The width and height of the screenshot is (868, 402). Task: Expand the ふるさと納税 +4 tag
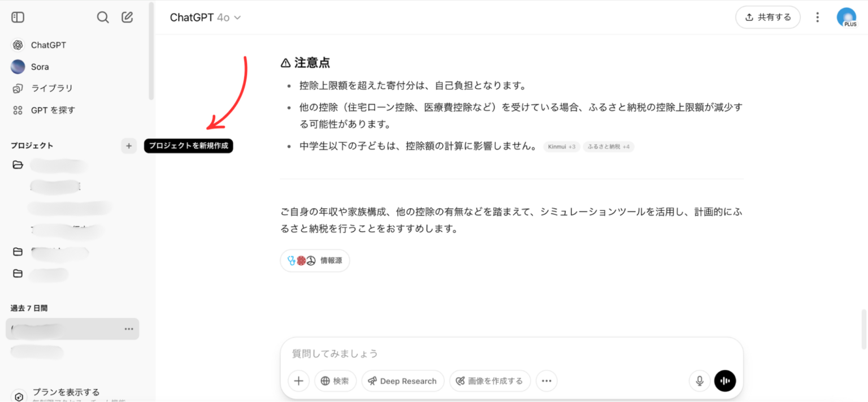pyautogui.click(x=609, y=146)
